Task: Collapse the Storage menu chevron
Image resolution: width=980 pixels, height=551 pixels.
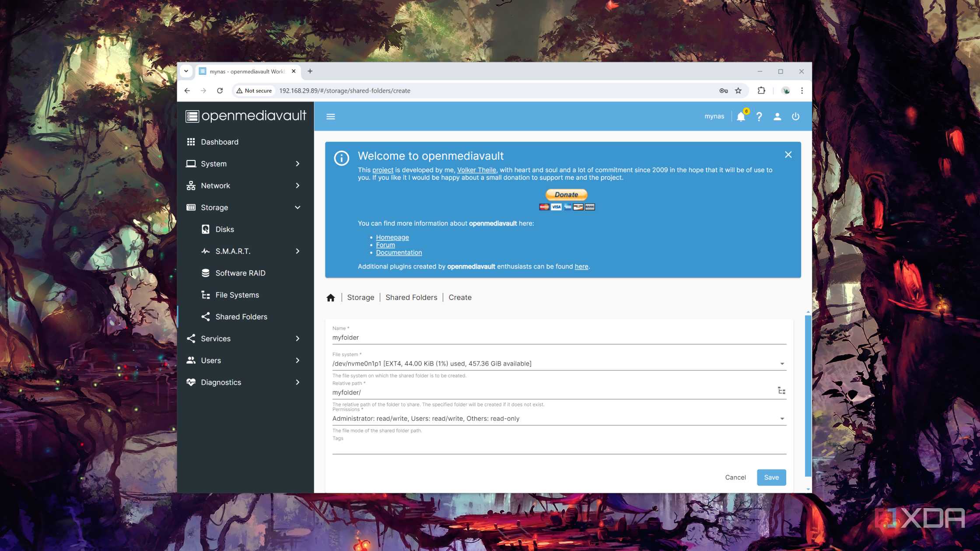Action: pos(298,207)
